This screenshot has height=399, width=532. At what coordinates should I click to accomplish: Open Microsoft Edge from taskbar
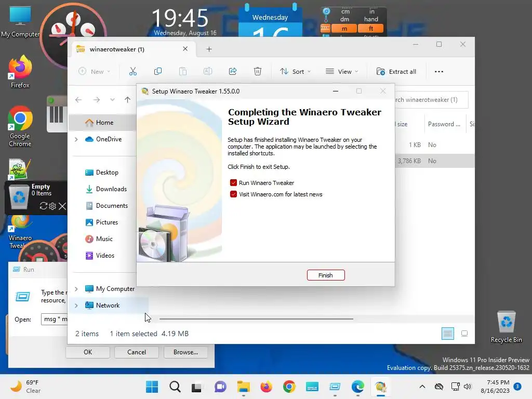tap(357, 387)
